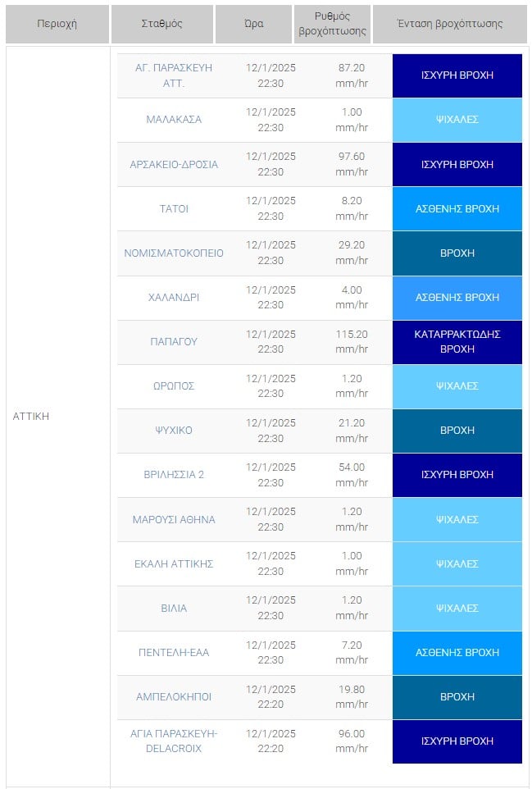Click the ΑΤΤΙΚΗ region cell
This screenshot has height=789, width=532.
[31, 417]
